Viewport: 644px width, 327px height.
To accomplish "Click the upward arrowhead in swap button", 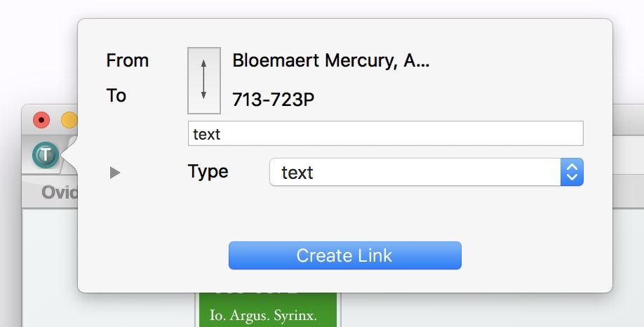I will click(x=204, y=64).
